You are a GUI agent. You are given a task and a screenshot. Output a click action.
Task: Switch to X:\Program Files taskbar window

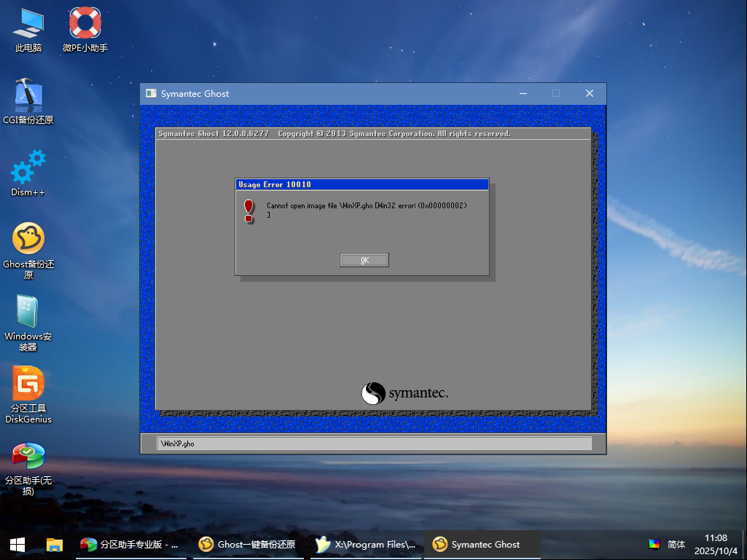coord(365,544)
